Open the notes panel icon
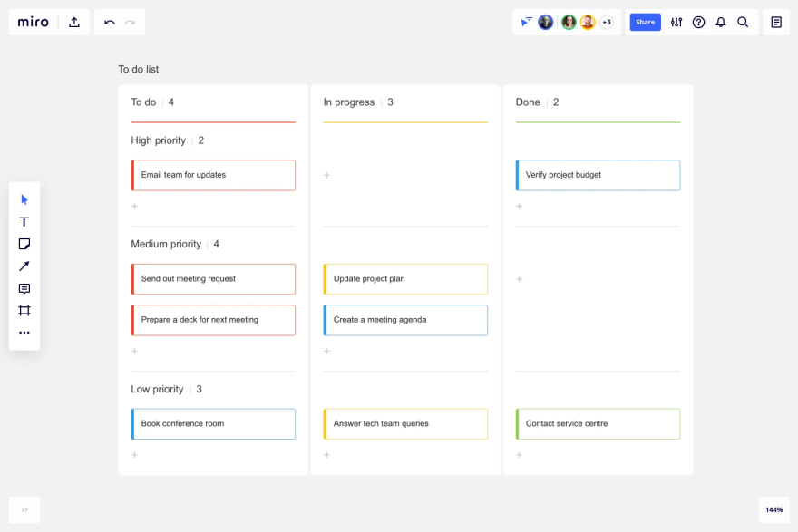This screenshot has height=532, width=798. click(776, 22)
